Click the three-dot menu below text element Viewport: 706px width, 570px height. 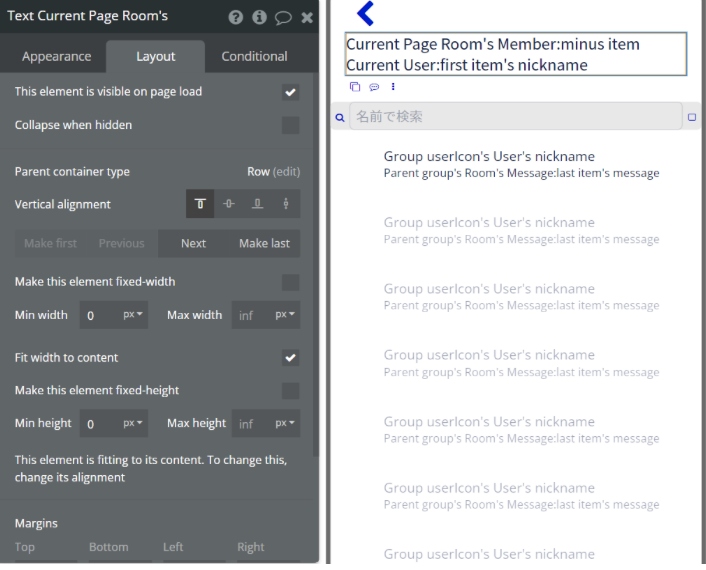coord(393,87)
